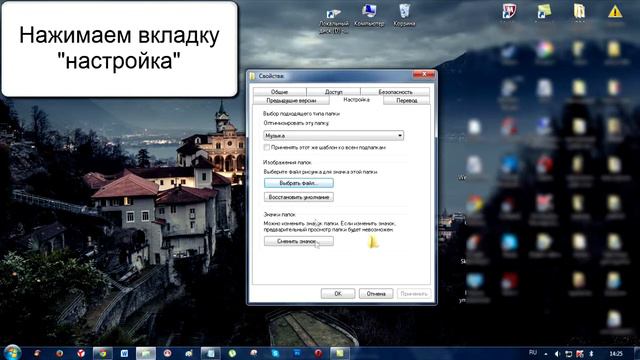Open uTorrent from the taskbar

[x=232, y=353]
